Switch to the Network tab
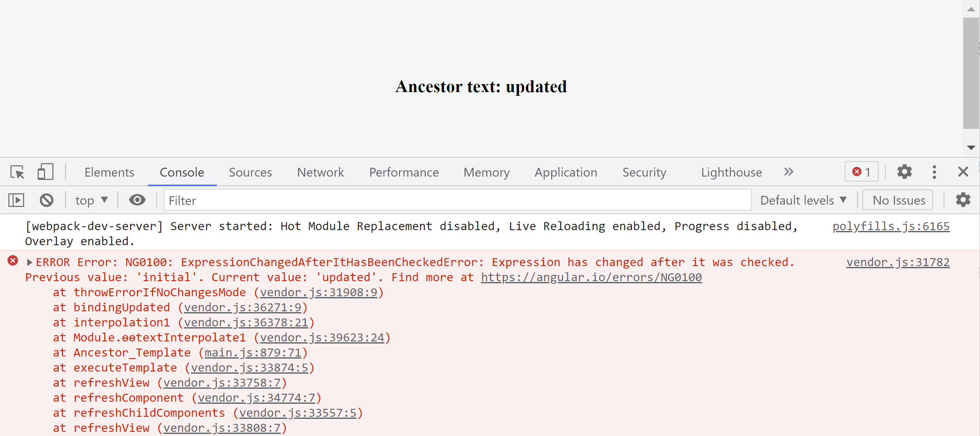Screen dimensions: 980x436 point(320,172)
